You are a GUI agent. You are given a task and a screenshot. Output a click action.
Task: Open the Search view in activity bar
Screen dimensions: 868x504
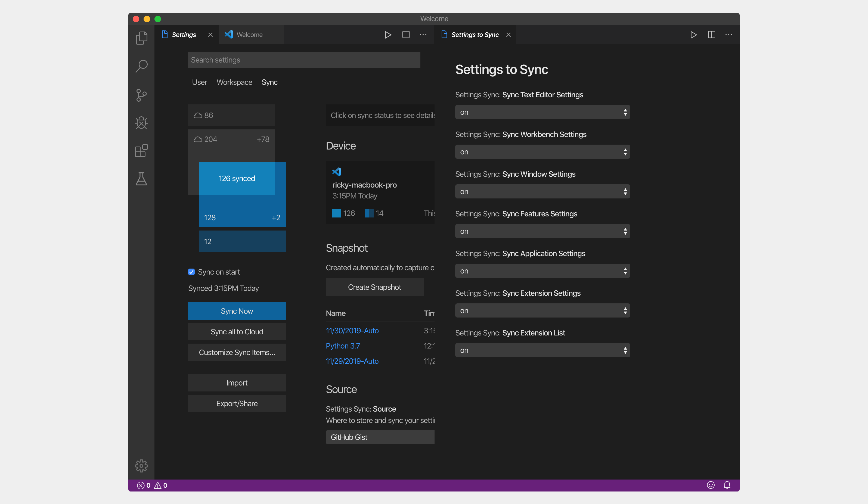pyautogui.click(x=141, y=66)
